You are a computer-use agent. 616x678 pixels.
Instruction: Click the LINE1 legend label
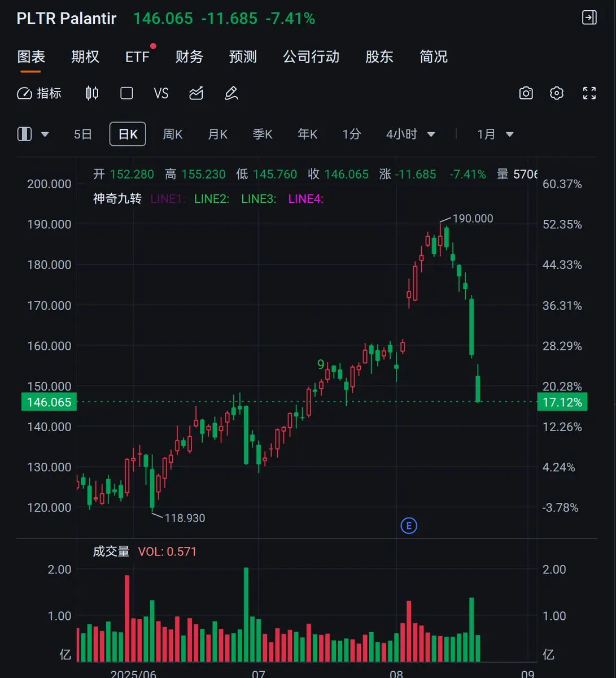(168, 199)
